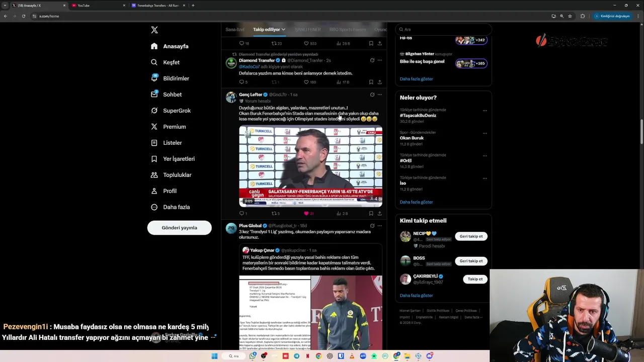Image resolution: width=644 pixels, height=362 pixels.
Task: Click Daha fazla göster under trends
Action: tap(416, 202)
